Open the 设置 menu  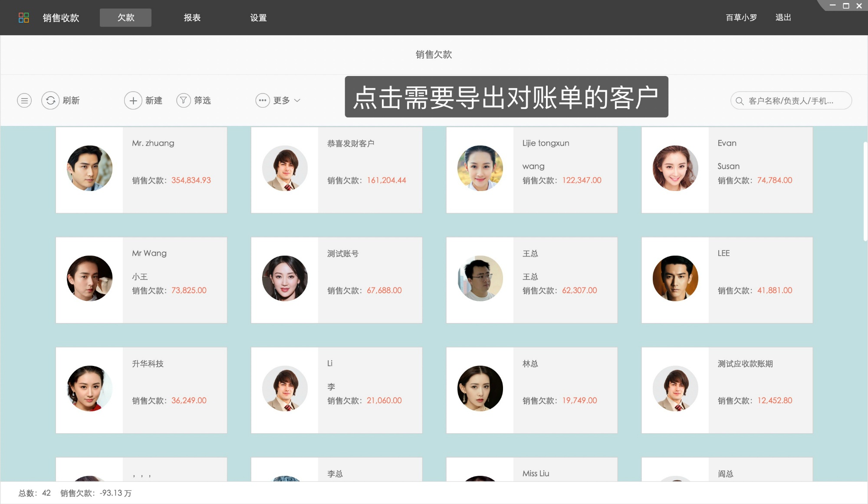259,17
